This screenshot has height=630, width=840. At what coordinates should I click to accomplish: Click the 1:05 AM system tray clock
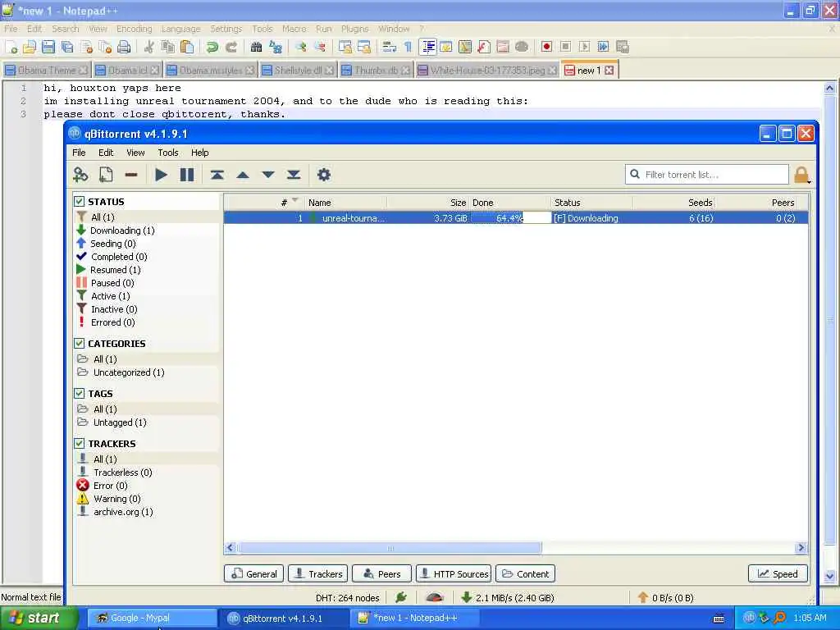[x=810, y=618]
